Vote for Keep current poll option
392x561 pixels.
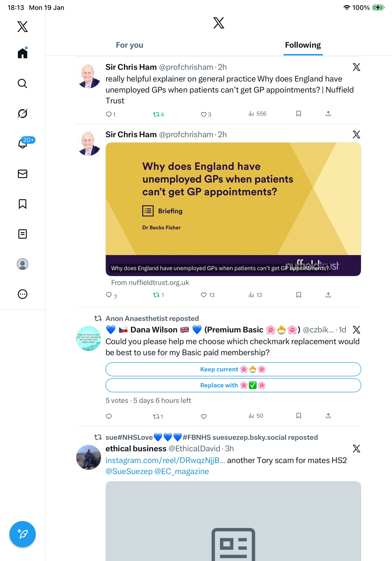click(233, 369)
